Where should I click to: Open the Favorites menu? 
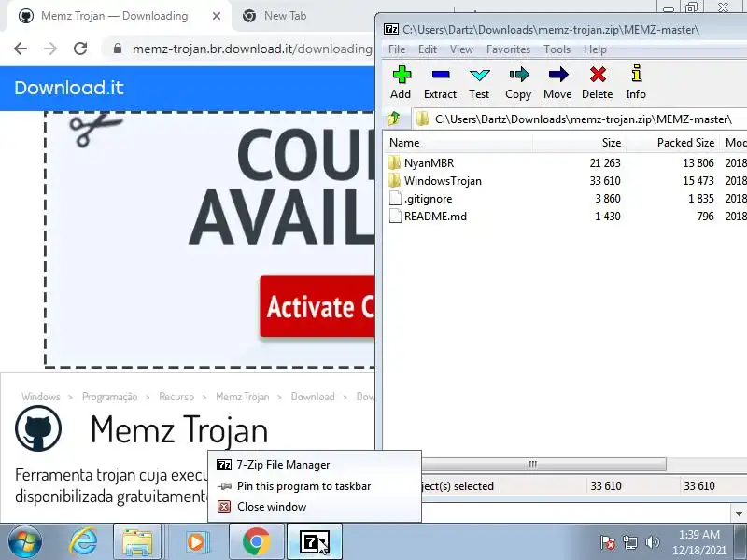(x=508, y=49)
